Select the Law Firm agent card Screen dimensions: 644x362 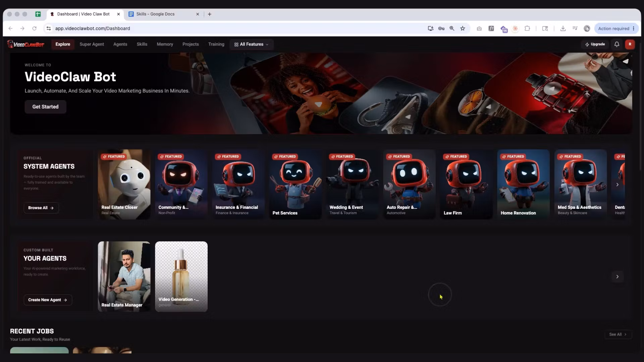pyautogui.click(x=466, y=184)
